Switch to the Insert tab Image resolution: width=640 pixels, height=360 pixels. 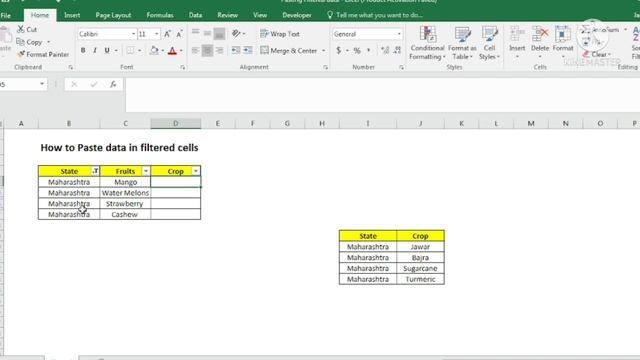(x=72, y=15)
